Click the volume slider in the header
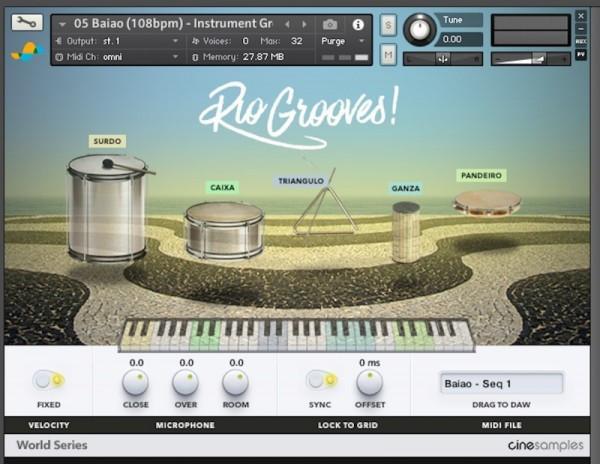This screenshot has width=600, height=464. pos(531,59)
